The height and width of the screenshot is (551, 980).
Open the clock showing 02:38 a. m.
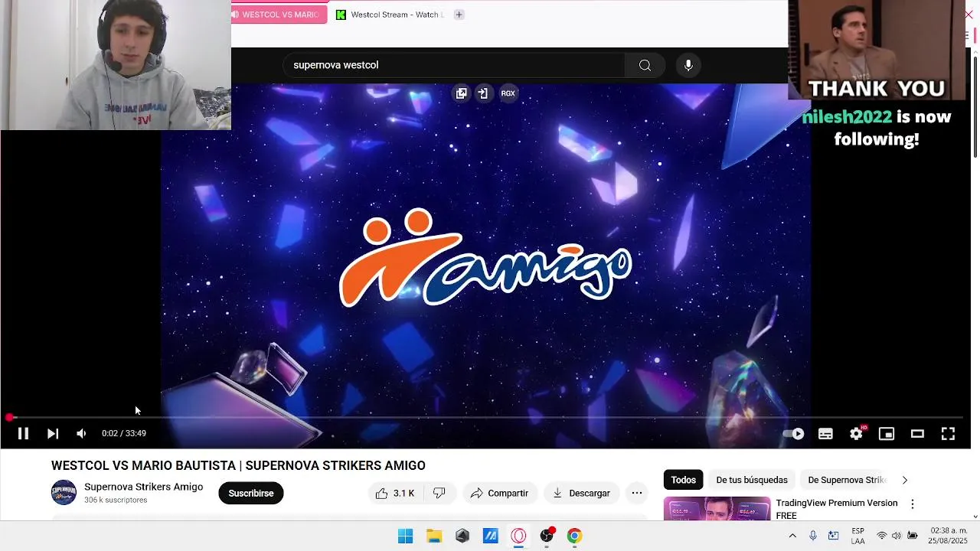(948, 536)
